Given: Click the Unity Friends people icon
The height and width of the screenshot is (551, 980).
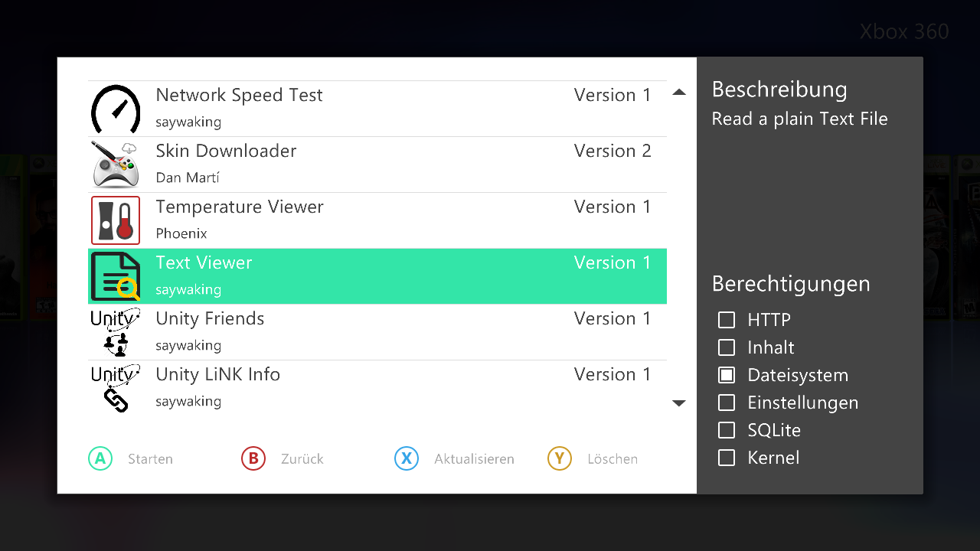Looking at the screenshot, I should 116,332.
